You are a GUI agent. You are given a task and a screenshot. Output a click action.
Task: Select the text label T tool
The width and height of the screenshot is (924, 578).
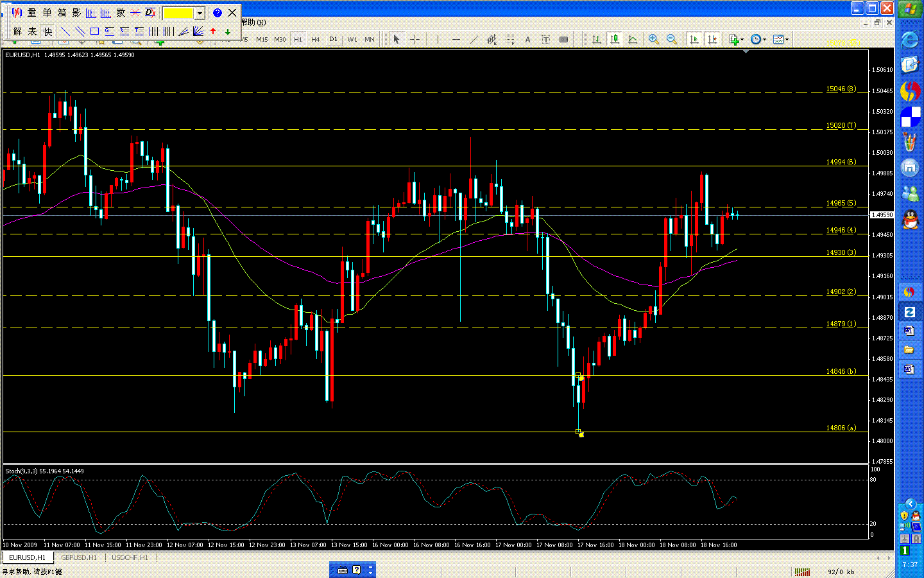546,40
